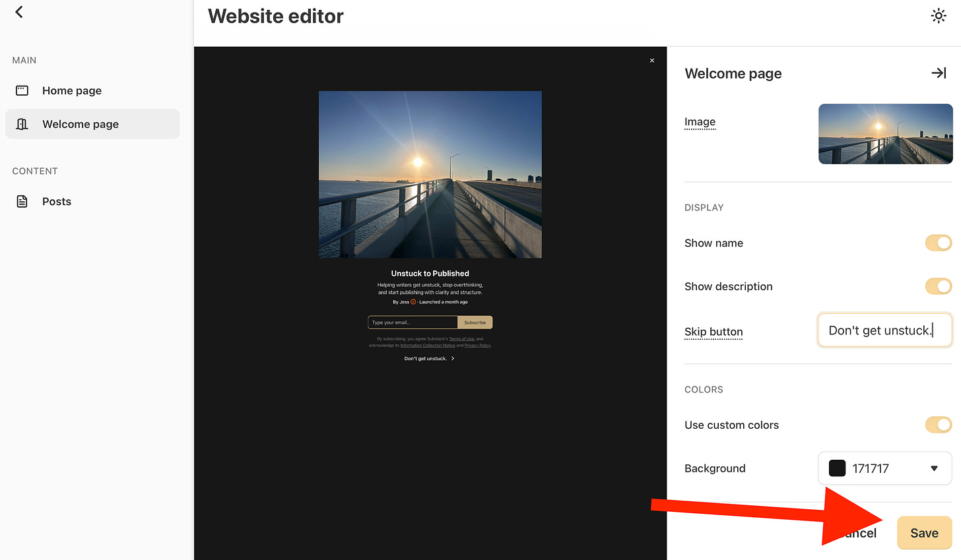Open Information Collection Notice link in preview
This screenshot has height=560, width=961.
click(427, 346)
